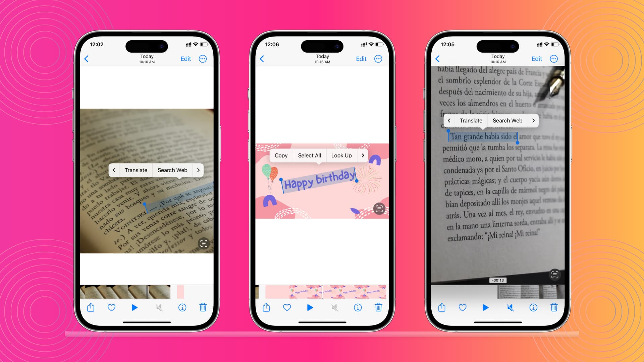Tap the overflow menu dots on middle phone
The width and height of the screenshot is (644, 362).
[x=378, y=58]
